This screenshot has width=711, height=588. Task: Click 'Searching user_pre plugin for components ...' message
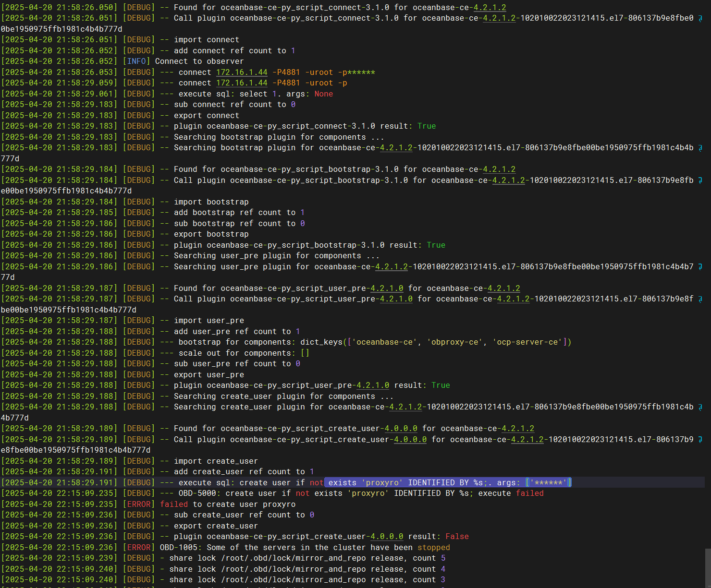(x=277, y=256)
